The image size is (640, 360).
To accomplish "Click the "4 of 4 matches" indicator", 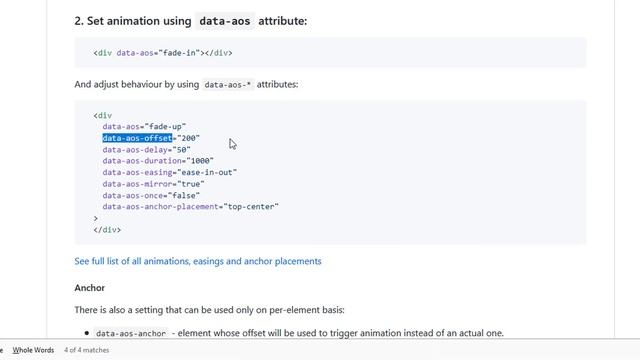I will [87, 350].
